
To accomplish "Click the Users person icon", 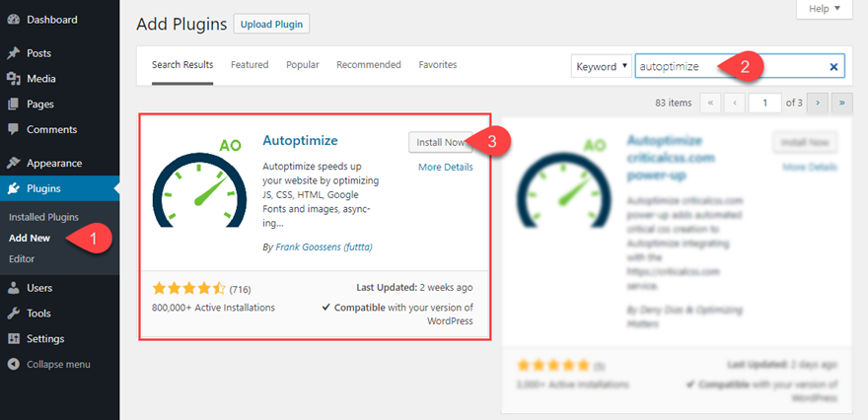I will tap(14, 288).
